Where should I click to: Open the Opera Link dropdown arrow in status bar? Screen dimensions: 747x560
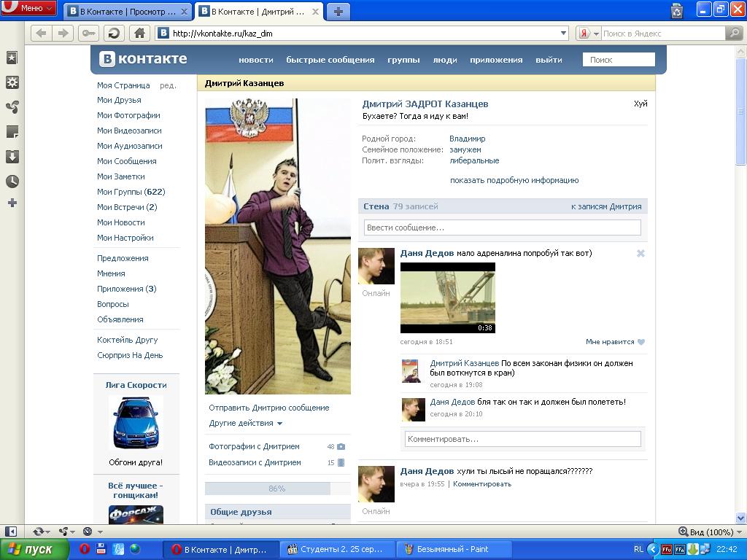pyautogui.click(x=47, y=532)
